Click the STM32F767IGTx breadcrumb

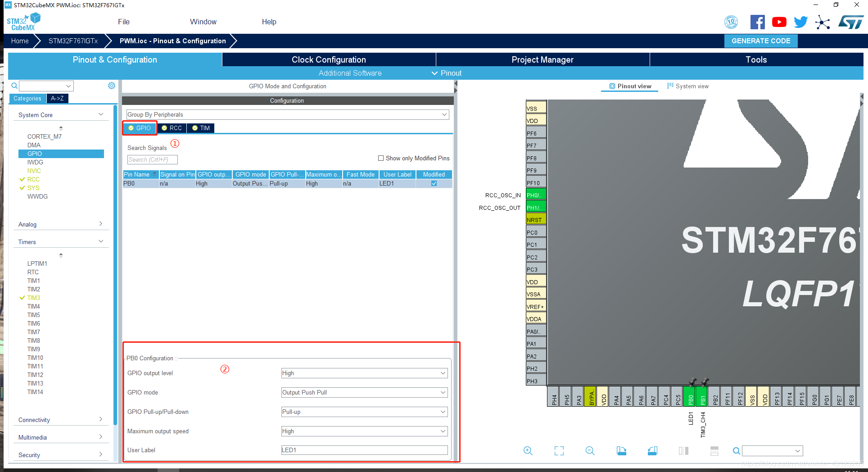click(73, 41)
